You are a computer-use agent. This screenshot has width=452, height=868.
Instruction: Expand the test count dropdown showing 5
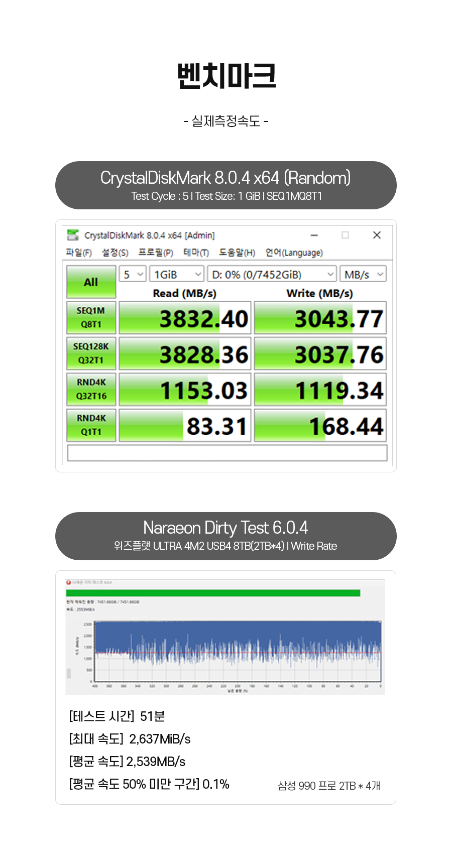click(x=133, y=274)
